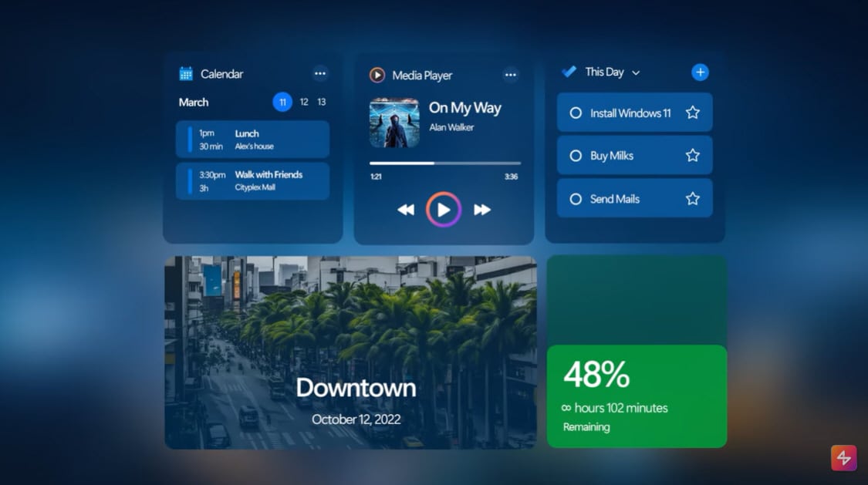Star the "Buy Milks" task
The image size is (868, 485).
pos(692,155)
